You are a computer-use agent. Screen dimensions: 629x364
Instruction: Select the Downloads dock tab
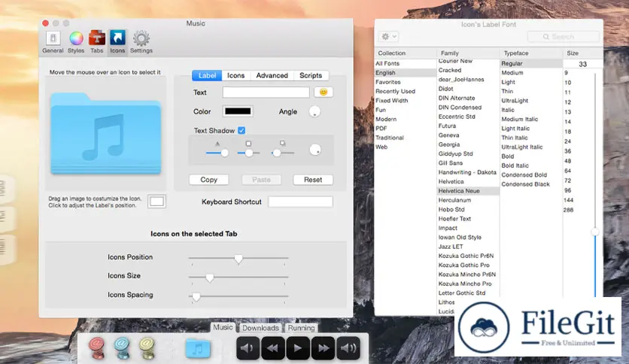coord(260,328)
